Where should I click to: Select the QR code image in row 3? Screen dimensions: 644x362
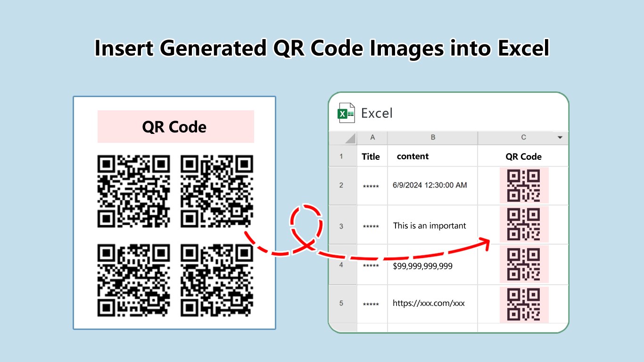(x=524, y=225)
